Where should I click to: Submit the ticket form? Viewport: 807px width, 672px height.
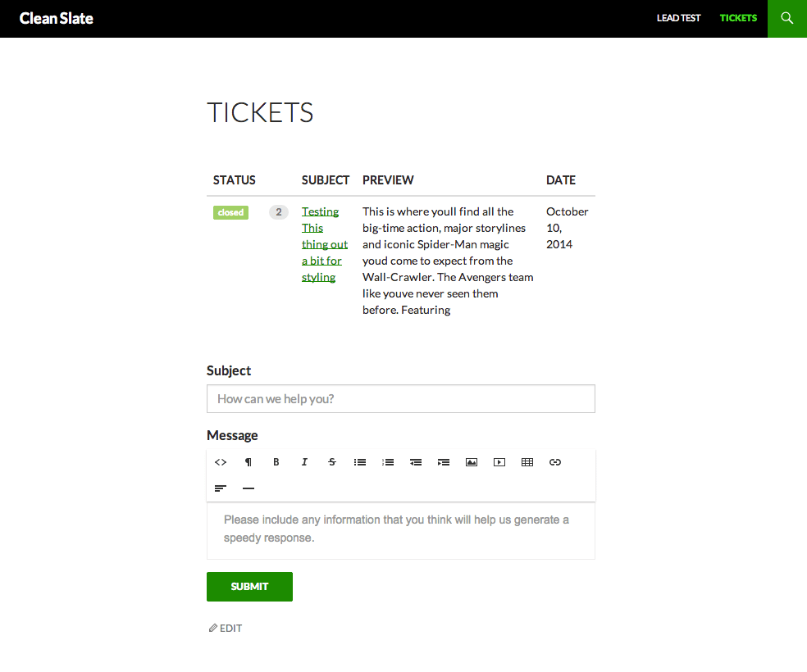pyautogui.click(x=249, y=587)
